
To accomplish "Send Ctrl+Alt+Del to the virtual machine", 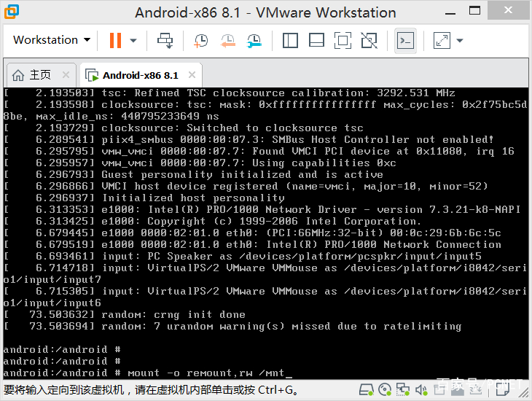I will coord(165,40).
